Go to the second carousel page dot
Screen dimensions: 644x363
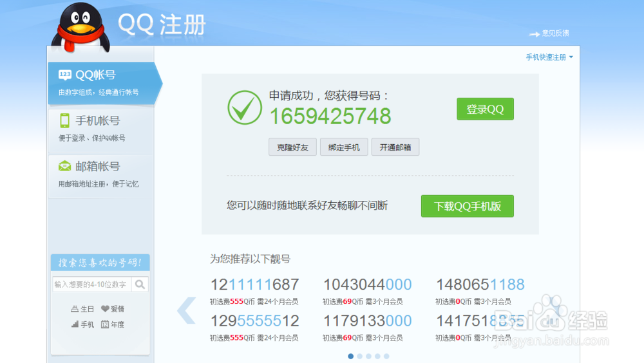point(360,357)
